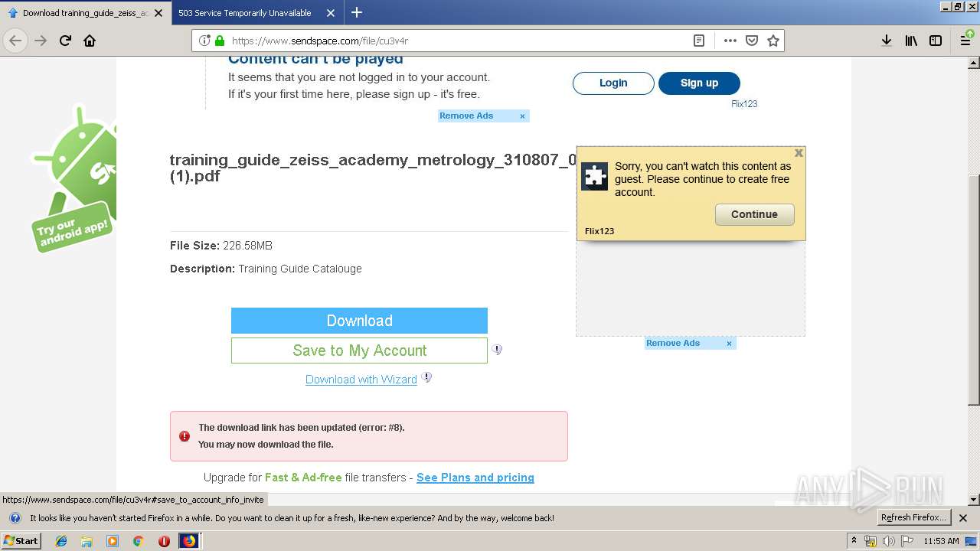Image resolution: width=980 pixels, height=551 pixels.
Task: Switch to the 503 Service Temporarily Unavailable tab
Action: click(x=245, y=13)
